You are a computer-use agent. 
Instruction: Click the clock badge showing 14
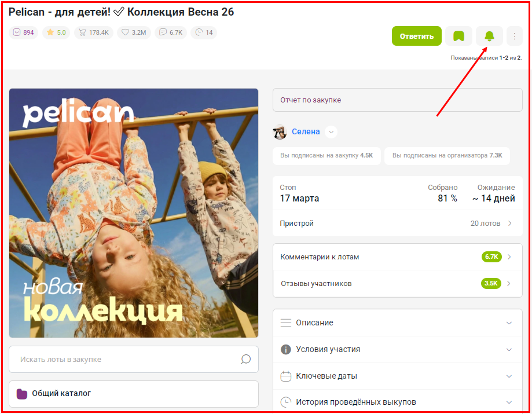click(x=204, y=32)
